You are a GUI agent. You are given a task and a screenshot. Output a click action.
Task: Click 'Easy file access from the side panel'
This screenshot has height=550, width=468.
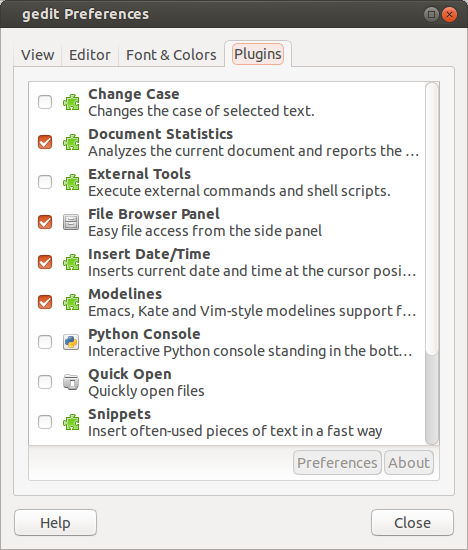pyautogui.click(x=205, y=231)
